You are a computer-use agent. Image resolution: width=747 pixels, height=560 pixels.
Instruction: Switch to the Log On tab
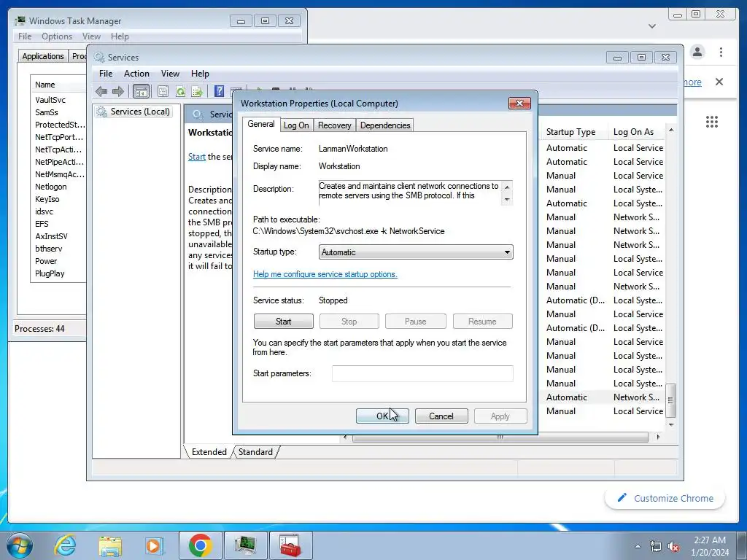(x=296, y=125)
